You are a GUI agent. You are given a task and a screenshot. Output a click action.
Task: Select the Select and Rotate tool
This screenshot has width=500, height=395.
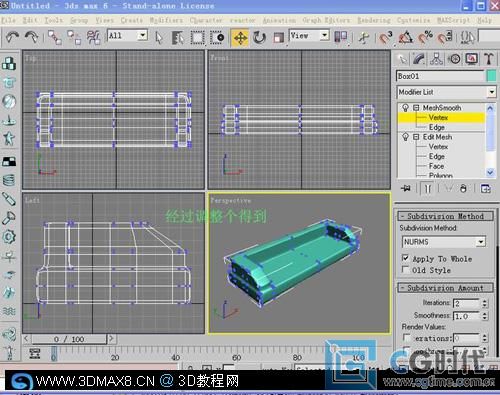259,38
